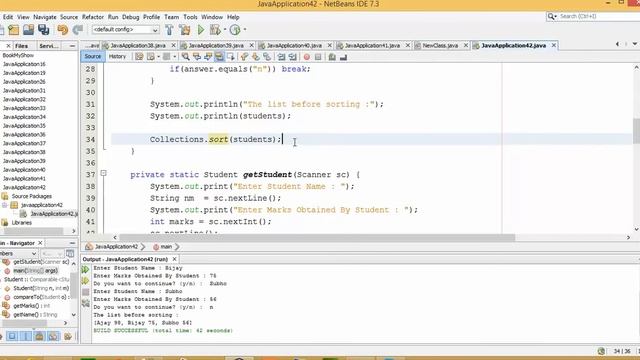The height and width of the screenshot is (360, 640).
Task: Select the Source Packages node
Action: 31,196
